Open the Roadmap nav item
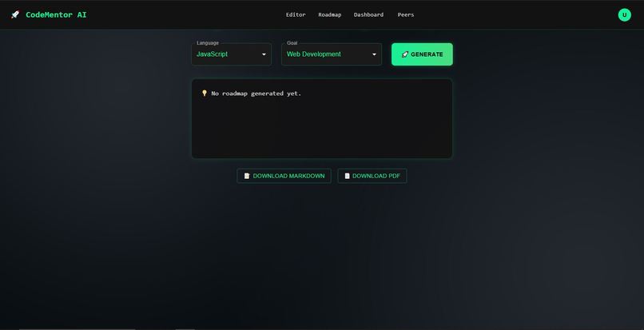The width and height of the screenshot is (644, 330). coord(330,15)
